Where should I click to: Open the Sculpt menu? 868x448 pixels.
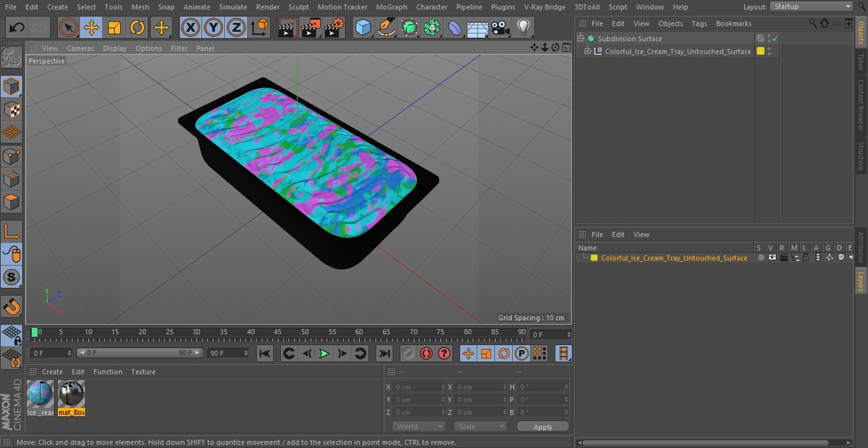pos(298,7)
